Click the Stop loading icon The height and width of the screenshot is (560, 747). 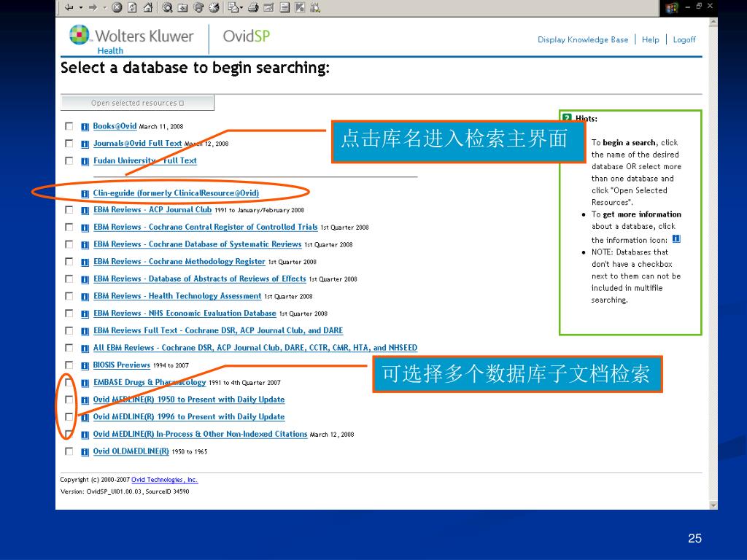pyautogui.click(x=117, y=7)
